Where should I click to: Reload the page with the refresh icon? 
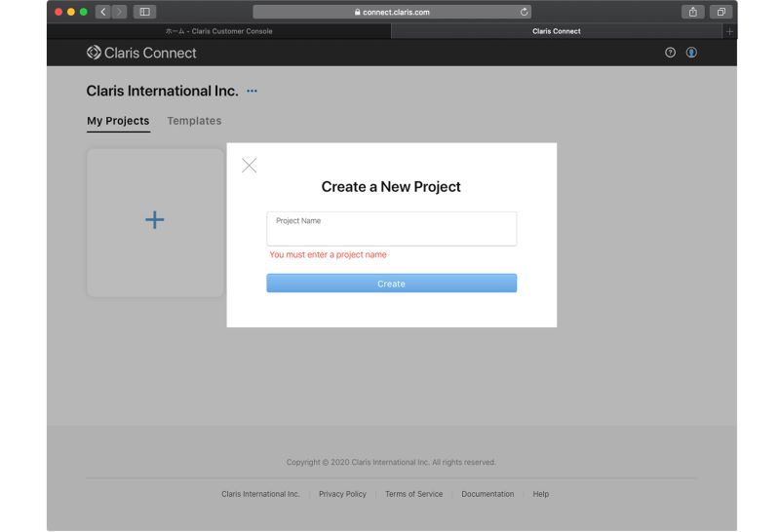pos(524,12)
